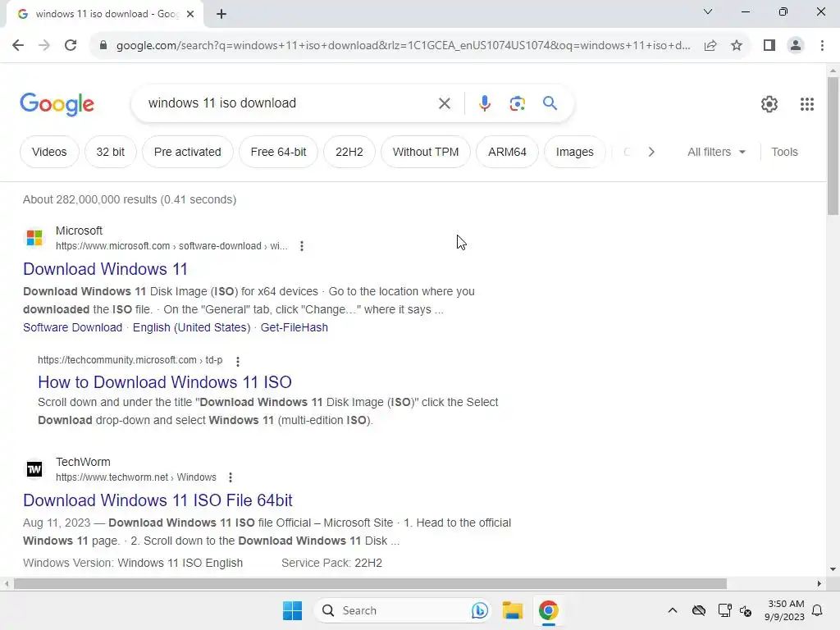
Task: Click the horizontal scrollbar thumb
Action: [x=370, y=583]
